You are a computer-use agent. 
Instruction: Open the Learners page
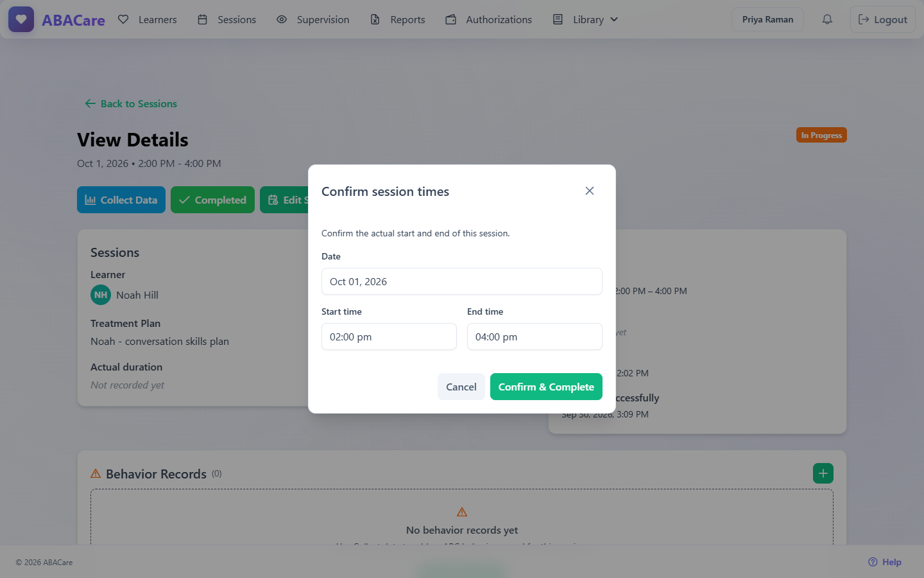(x=148, y=19)
